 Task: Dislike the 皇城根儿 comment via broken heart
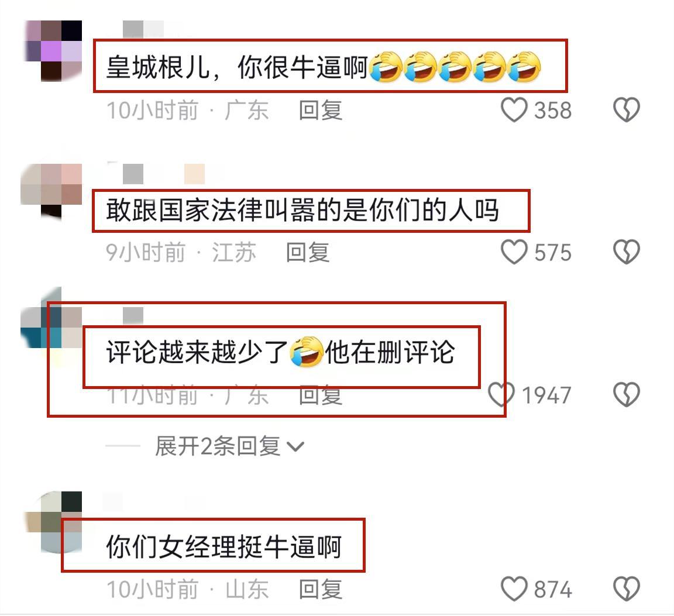coord(626,109)
